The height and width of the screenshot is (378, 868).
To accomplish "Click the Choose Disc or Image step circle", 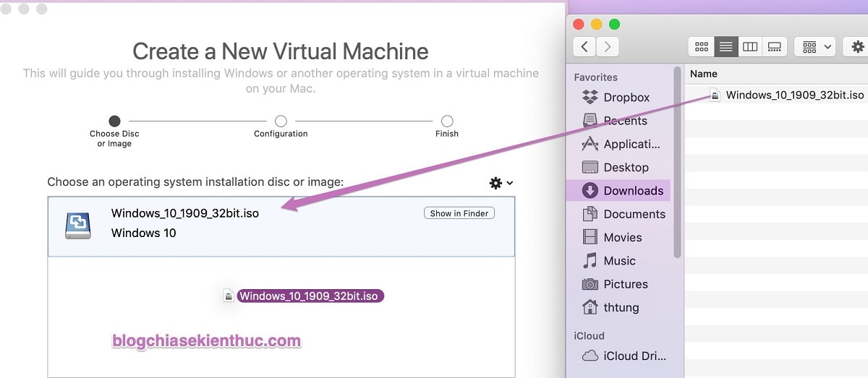I will [x=114, y=121].
